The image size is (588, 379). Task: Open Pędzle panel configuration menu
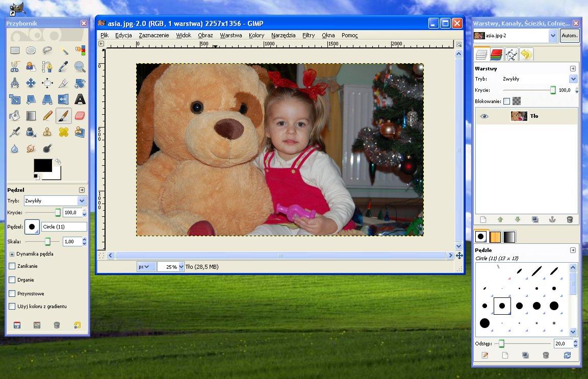(573, 250)
